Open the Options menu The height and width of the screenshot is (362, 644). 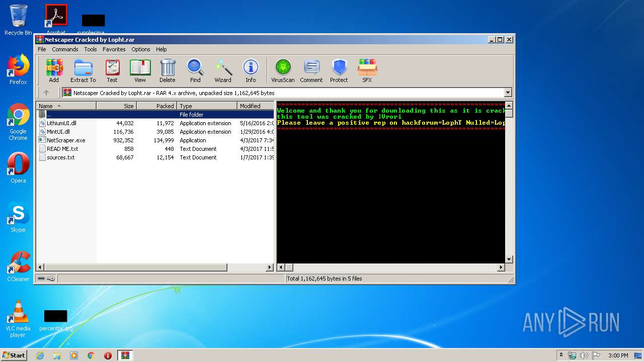141,49
